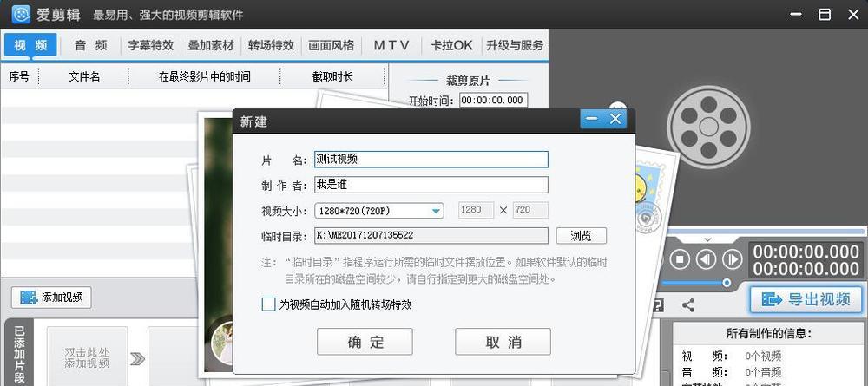Click the 临时目录 path field
The width and height of the screenshot is (868, 386).
tap(431, 236)
